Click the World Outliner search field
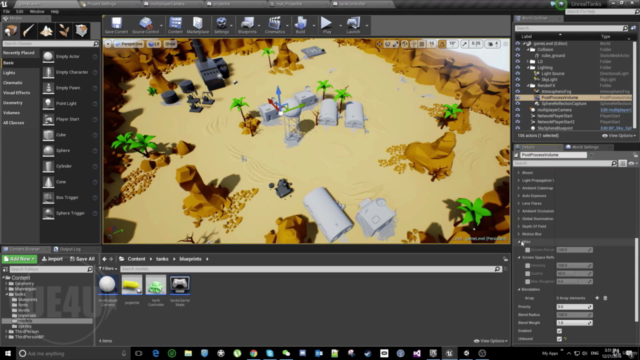 (x=568, y=28)
